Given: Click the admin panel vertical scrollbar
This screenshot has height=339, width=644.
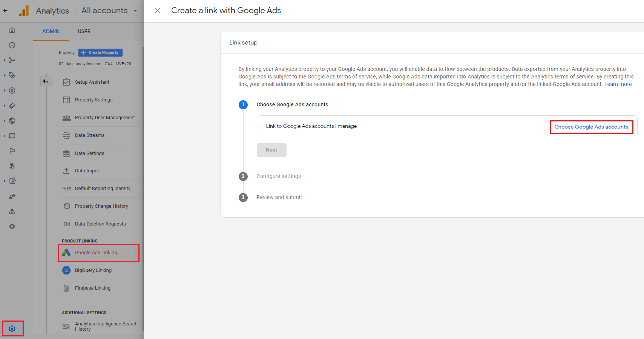Looking at the screenshot, I should 143,189.
